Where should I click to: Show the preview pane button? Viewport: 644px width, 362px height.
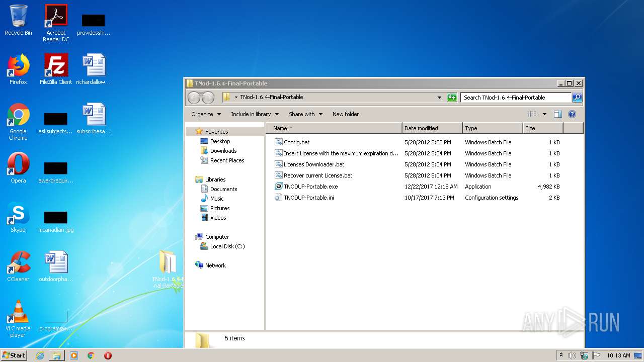pyautogui.click(x=557, y=114)
